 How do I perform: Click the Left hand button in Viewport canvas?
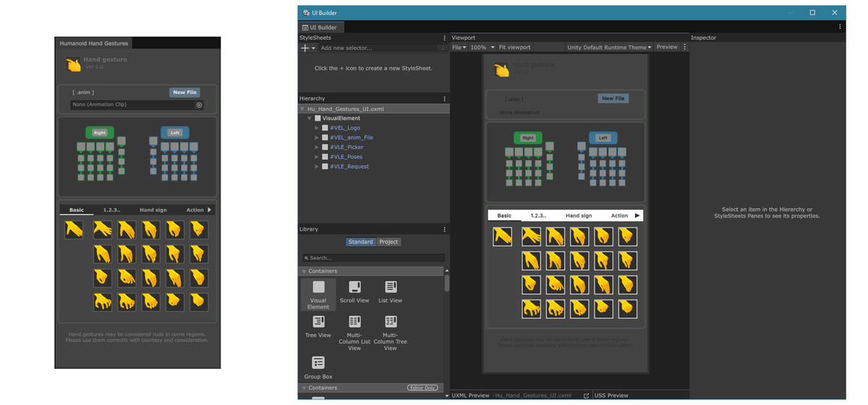point(603,137)
